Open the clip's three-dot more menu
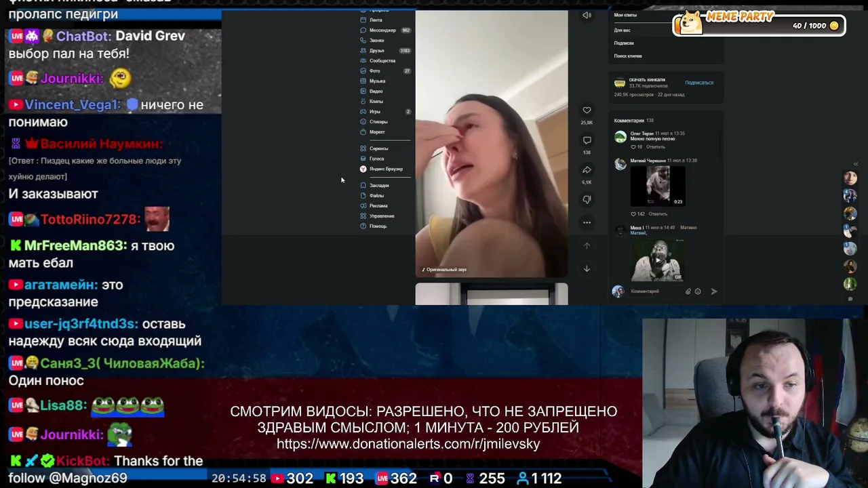This screenshot has width=868, height=488. [587, 222]
